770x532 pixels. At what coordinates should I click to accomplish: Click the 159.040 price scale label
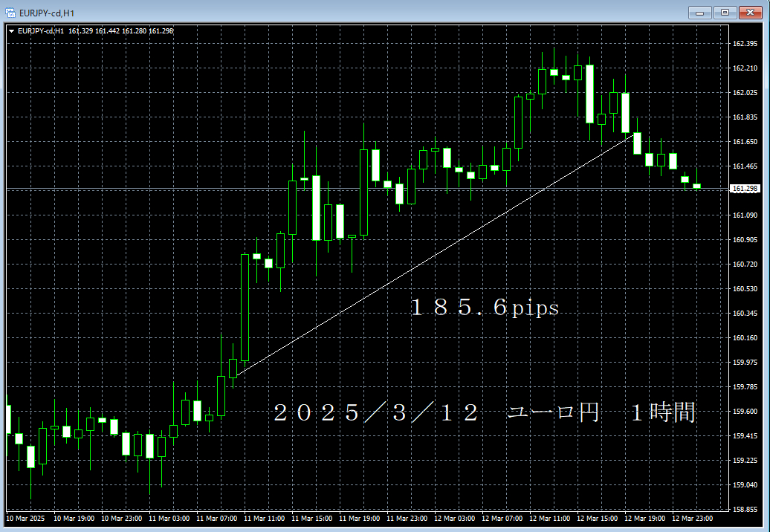click(x=745, y=485)
